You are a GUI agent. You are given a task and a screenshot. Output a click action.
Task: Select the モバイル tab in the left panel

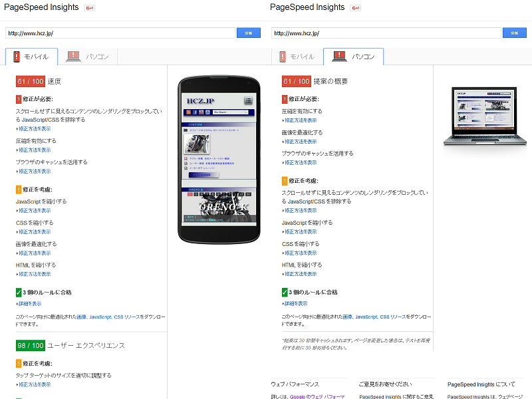point(31,57)
